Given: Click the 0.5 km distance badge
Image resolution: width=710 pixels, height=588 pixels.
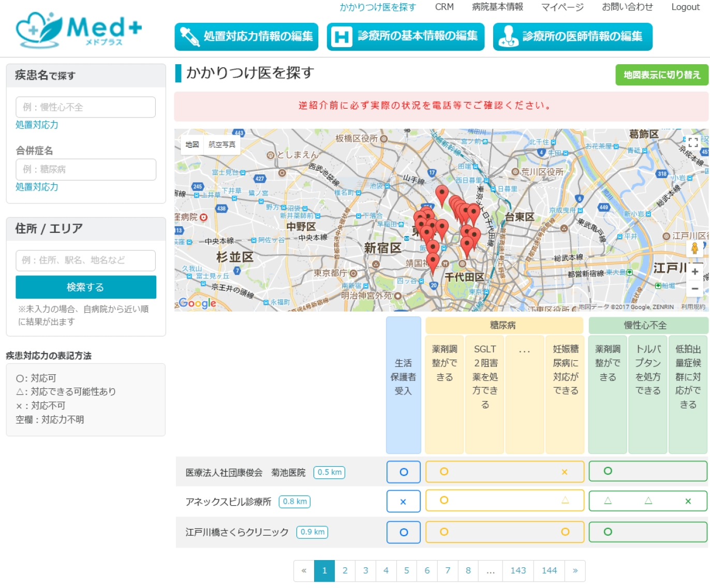Looking at the screenshot, I should pos(329,473).
